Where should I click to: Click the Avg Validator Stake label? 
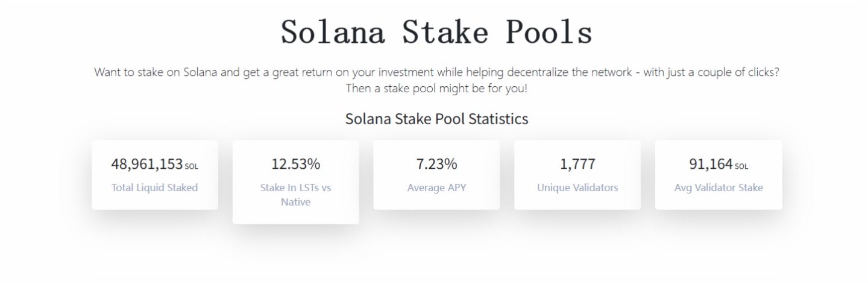719,188
